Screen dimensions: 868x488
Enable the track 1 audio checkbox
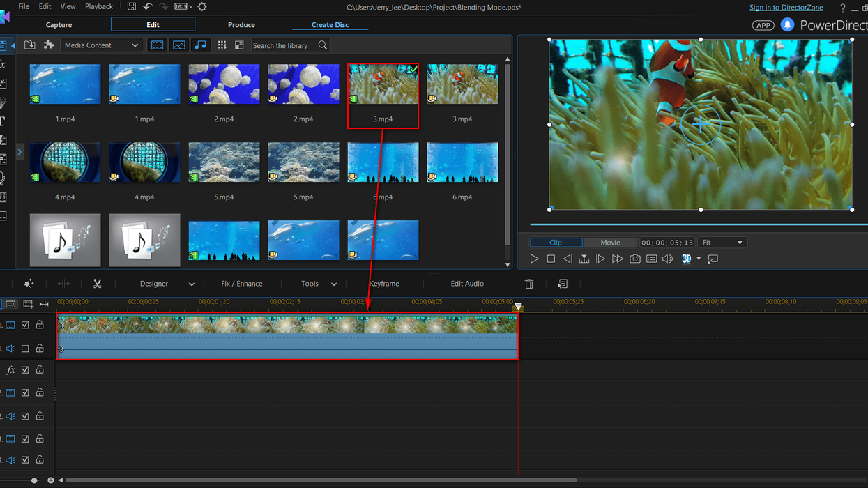[x=25, y=349]
